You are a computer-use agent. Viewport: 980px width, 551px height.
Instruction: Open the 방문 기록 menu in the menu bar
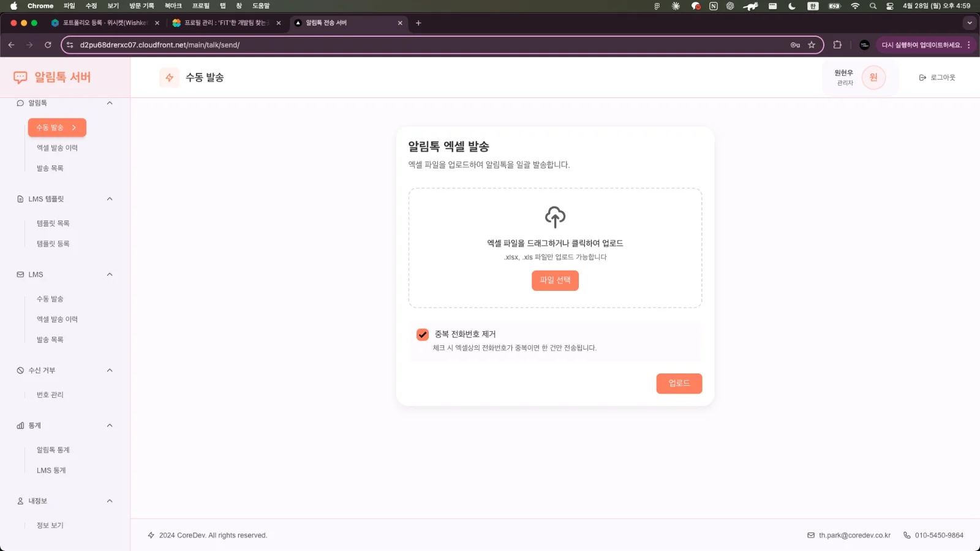pyautogui.click(x=141, y=6)
